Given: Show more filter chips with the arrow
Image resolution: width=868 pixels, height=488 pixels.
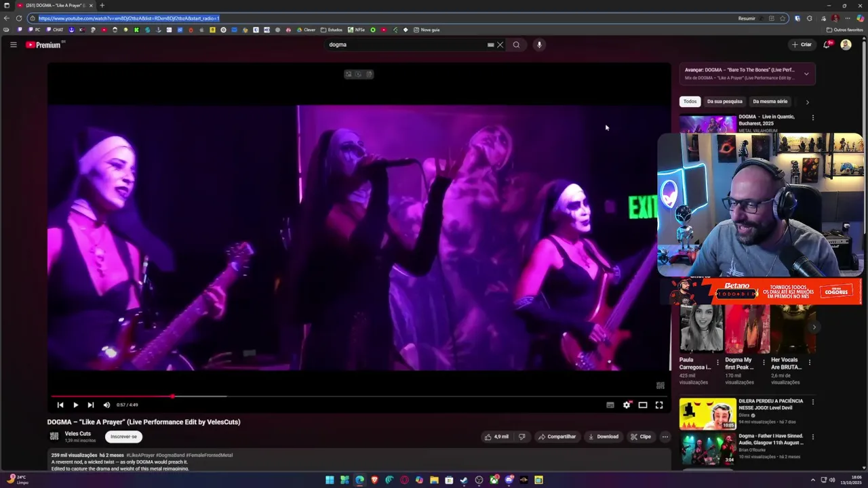Looking at the screenshot, I should (x=807, y=102).
